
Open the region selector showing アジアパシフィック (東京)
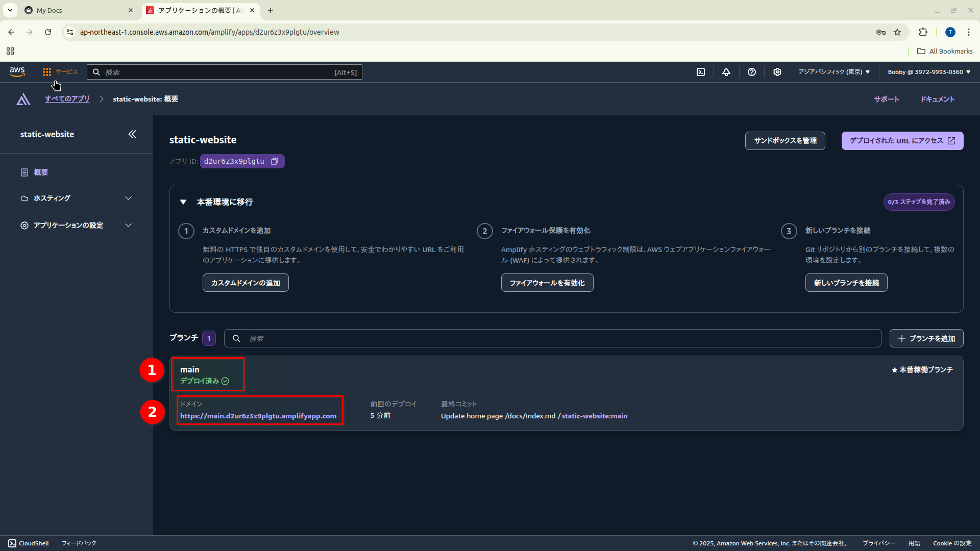point(834,72)
